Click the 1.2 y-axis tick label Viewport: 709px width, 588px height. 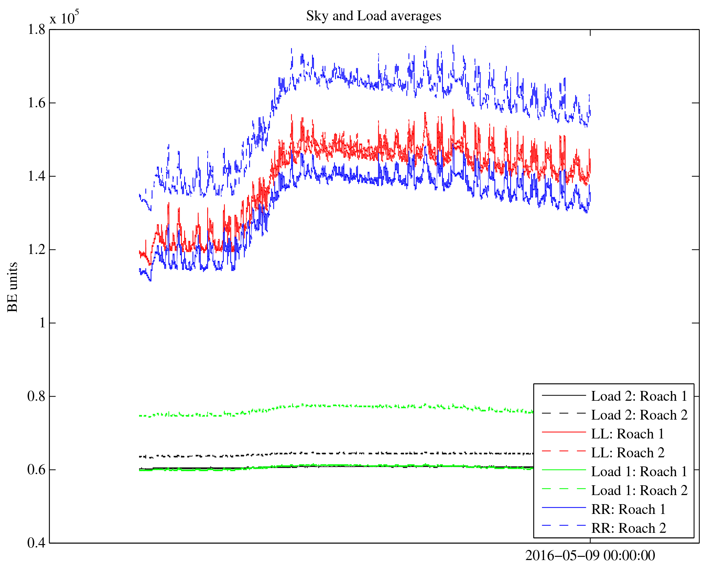point(36,249)
